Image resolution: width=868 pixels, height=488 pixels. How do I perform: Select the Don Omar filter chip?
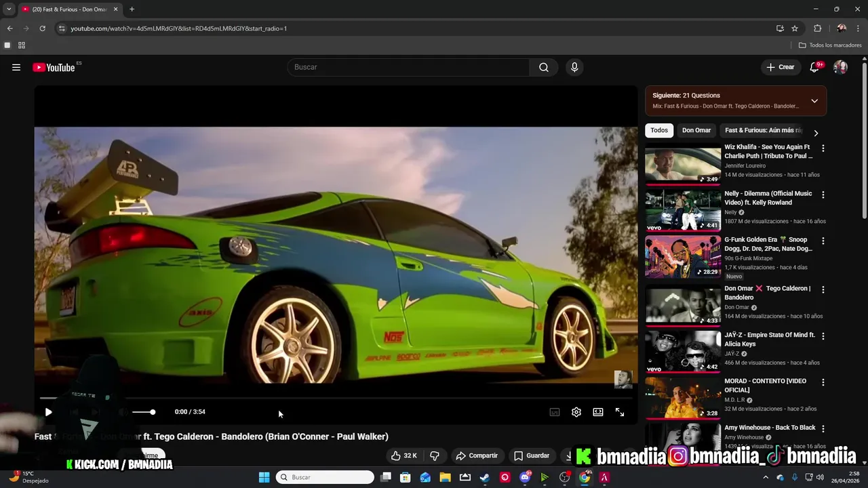click(696, 130)
